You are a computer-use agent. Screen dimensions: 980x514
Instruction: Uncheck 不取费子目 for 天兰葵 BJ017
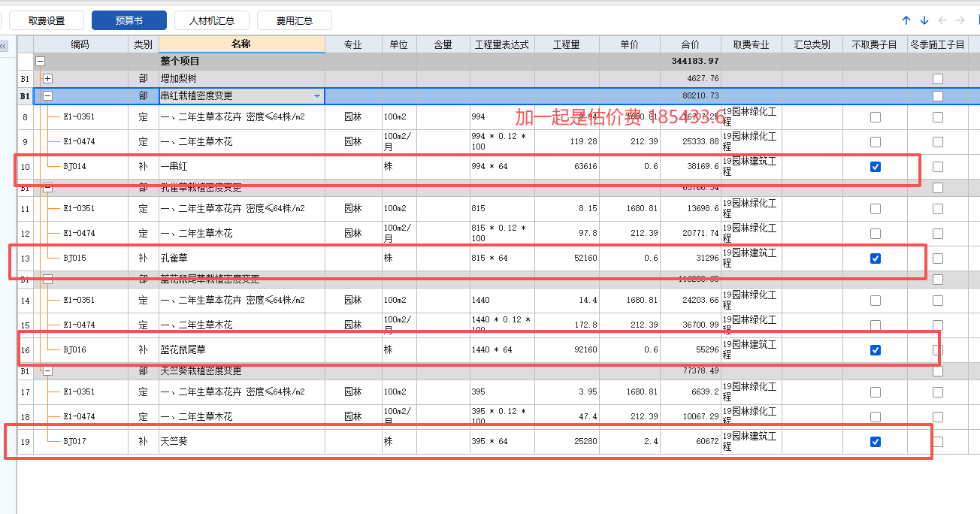[x=875, y=442]
